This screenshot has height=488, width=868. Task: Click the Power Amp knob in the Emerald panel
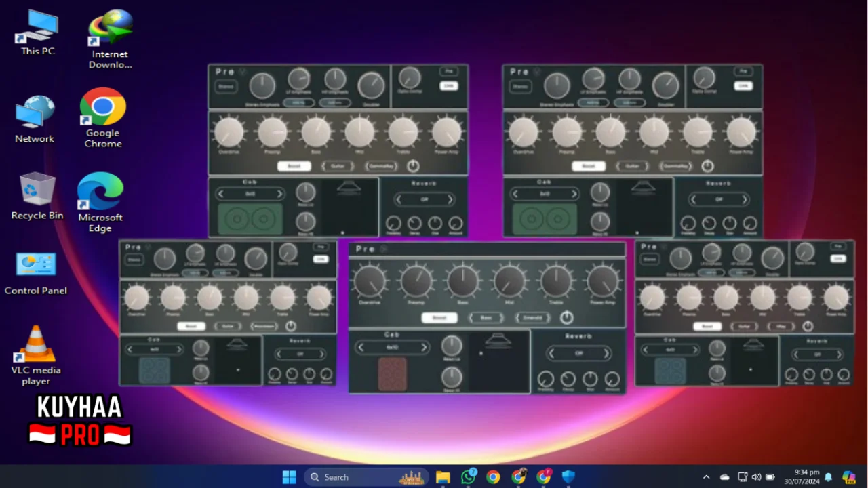pyautogui.click(x=603, y=281)
